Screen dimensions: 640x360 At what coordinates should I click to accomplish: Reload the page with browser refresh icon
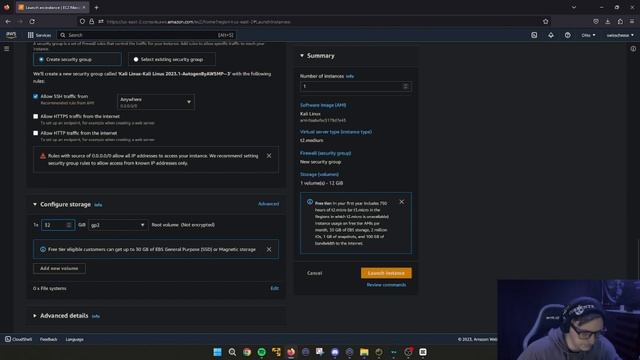(32, 21)
